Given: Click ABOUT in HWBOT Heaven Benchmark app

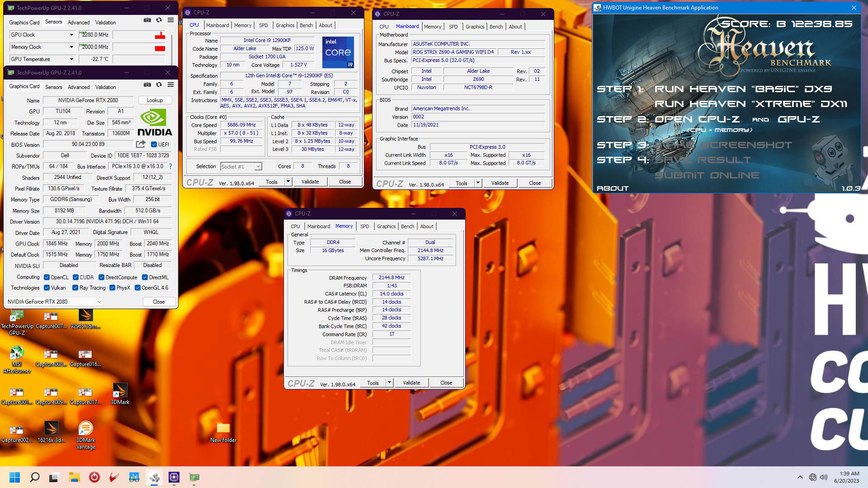Looking at the screenshot, I should [x=613, y=188].
